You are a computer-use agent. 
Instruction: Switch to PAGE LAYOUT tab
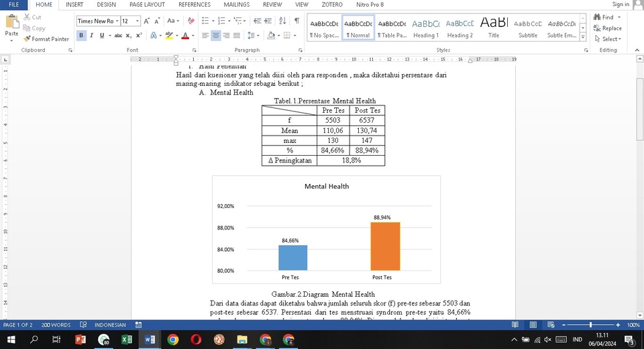pos(147,5)
